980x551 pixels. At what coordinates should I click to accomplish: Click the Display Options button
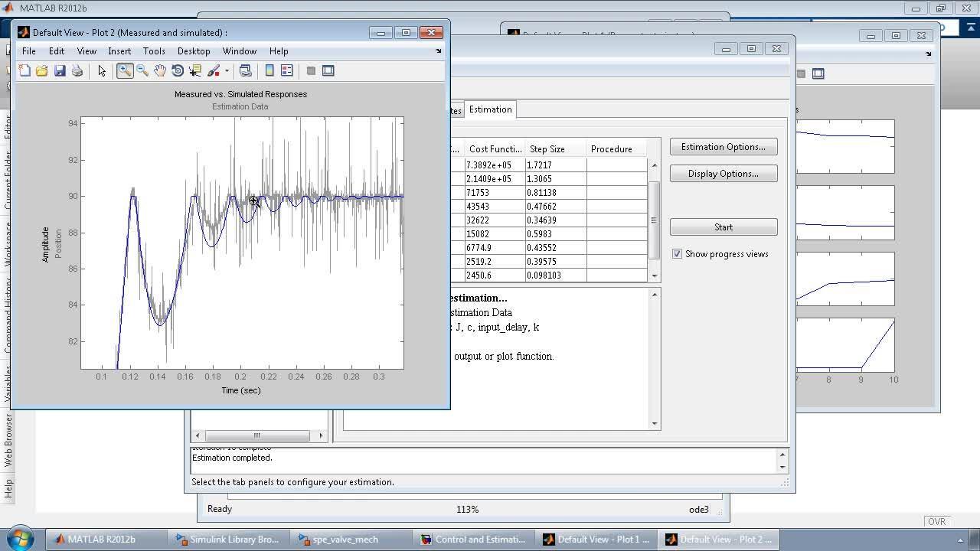[724, 174]
